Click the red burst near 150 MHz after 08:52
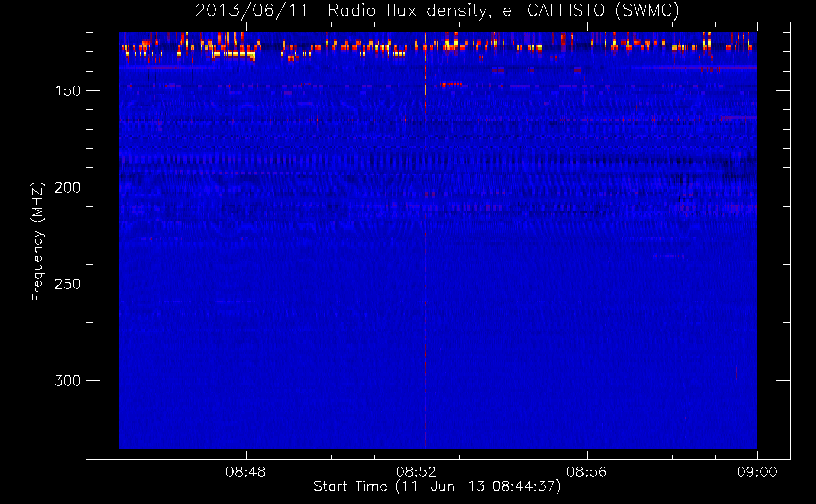 tap(452, 84)
